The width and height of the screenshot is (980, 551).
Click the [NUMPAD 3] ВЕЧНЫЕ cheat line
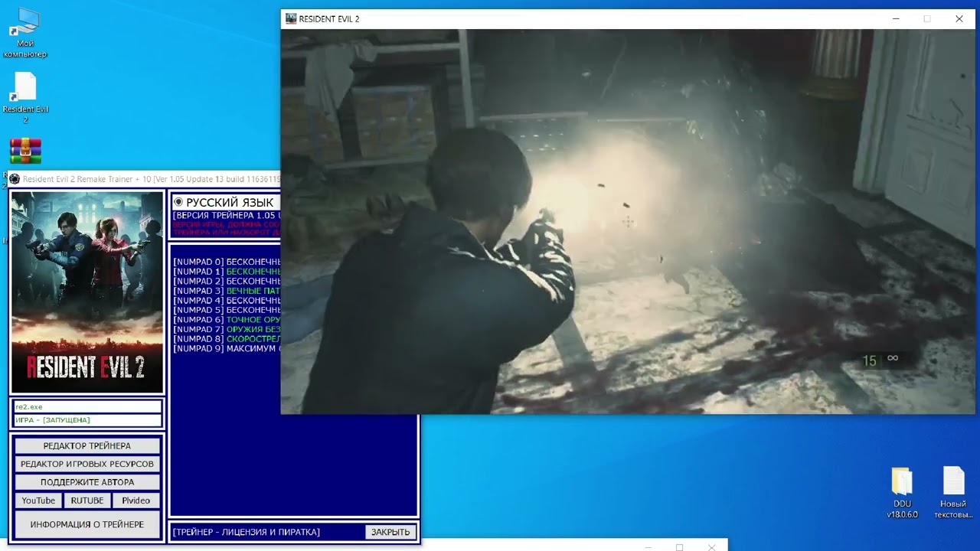(227, 291)
